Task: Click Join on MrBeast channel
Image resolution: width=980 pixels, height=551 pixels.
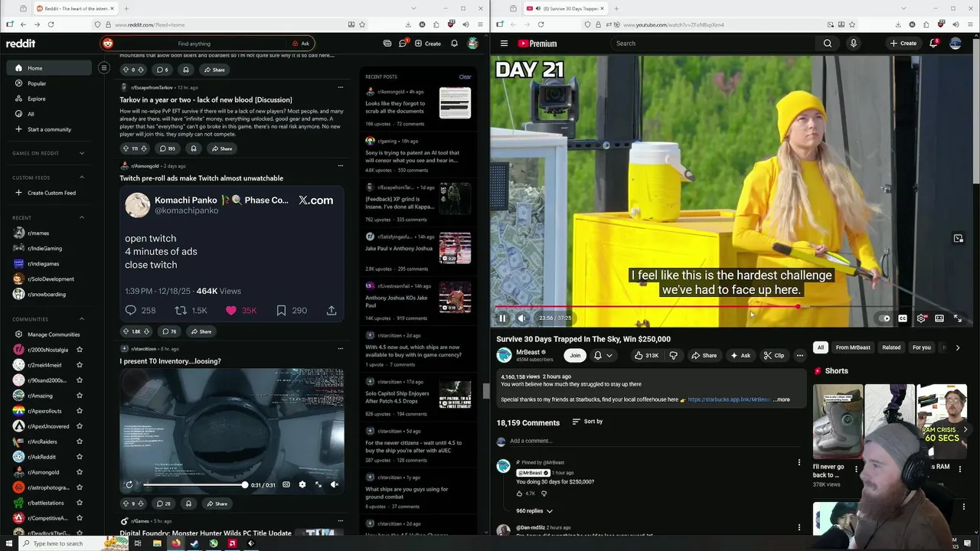Action: tap(575, 355)
